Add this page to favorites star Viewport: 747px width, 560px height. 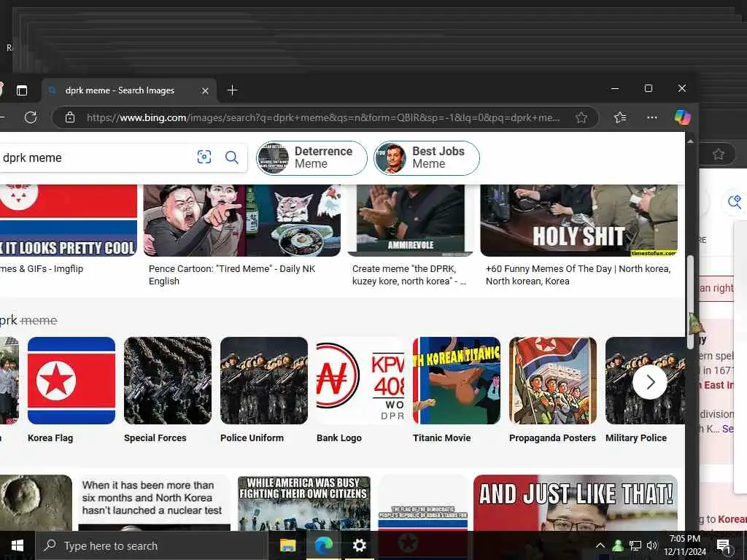[x=581, y=117]
